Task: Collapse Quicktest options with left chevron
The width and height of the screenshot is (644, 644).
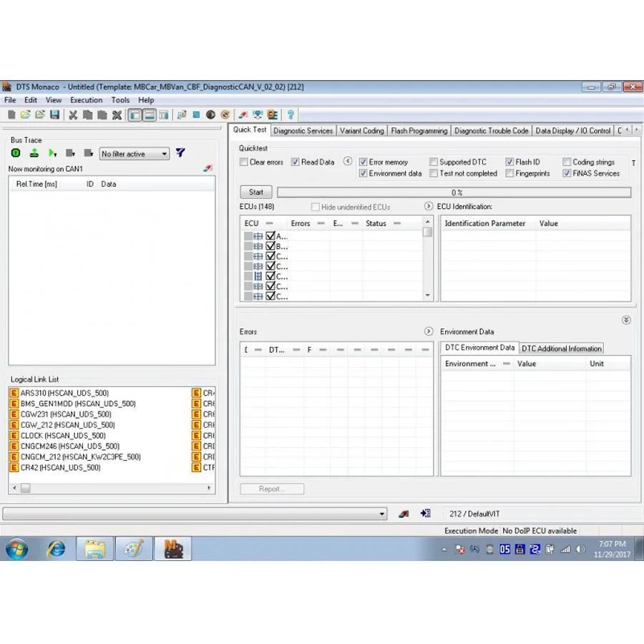Action: (x=348, y=162)
